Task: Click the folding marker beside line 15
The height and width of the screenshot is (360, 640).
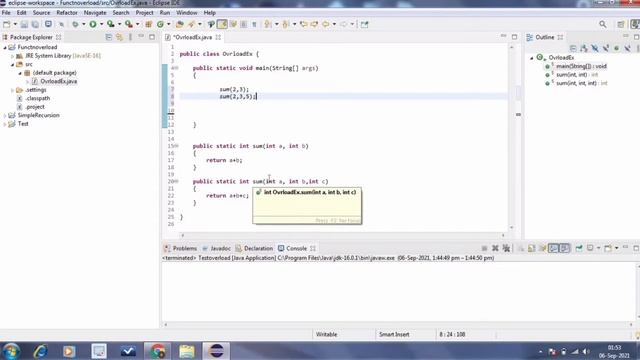Action: coord(177,146)
